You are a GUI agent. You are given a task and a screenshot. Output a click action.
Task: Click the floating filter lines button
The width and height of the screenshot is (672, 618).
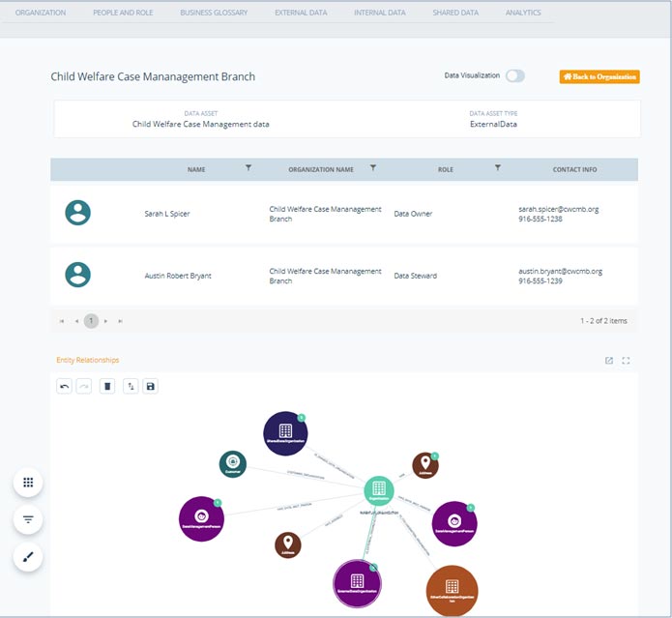click(28, 519)
